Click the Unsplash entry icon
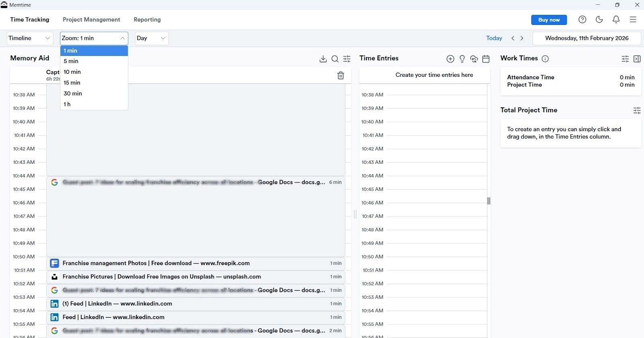Image resolution: width=644 pixels, height=338 pixels. (x=54, y=277)
